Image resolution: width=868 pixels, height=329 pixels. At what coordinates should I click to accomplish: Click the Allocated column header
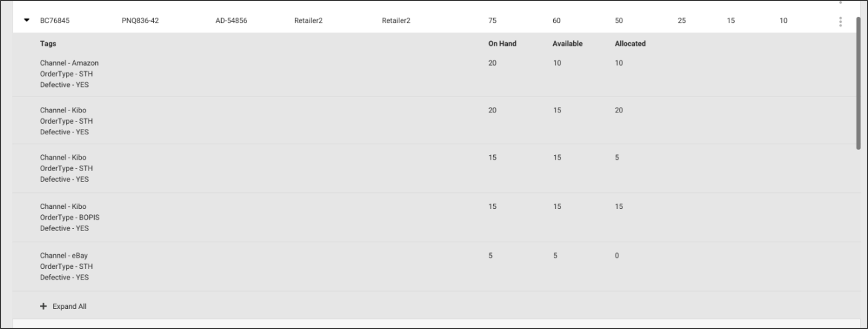(x=629, y=43)
